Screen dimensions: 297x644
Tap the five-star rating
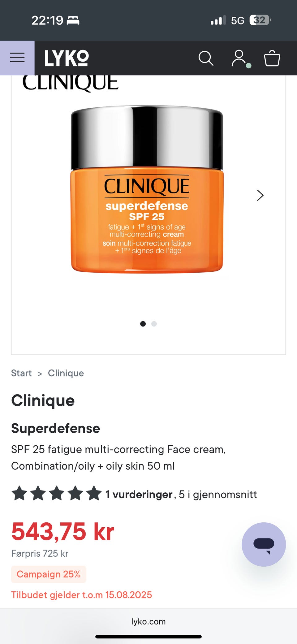click(x=57, y=493)
